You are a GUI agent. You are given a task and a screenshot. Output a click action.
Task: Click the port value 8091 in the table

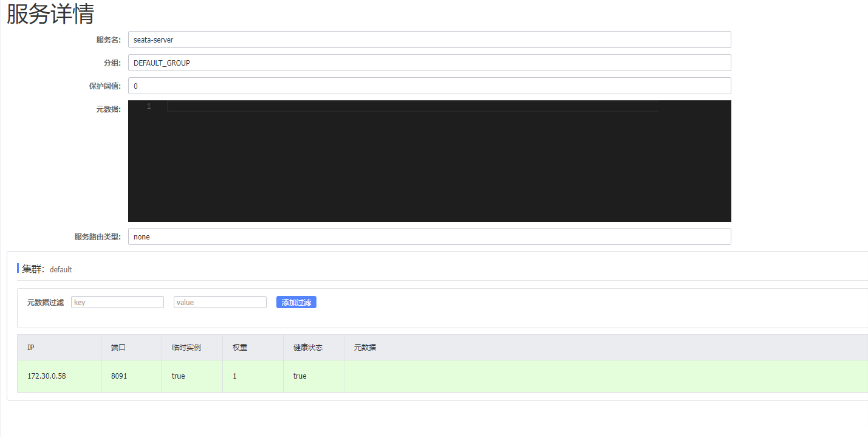(x=117, y=376)
